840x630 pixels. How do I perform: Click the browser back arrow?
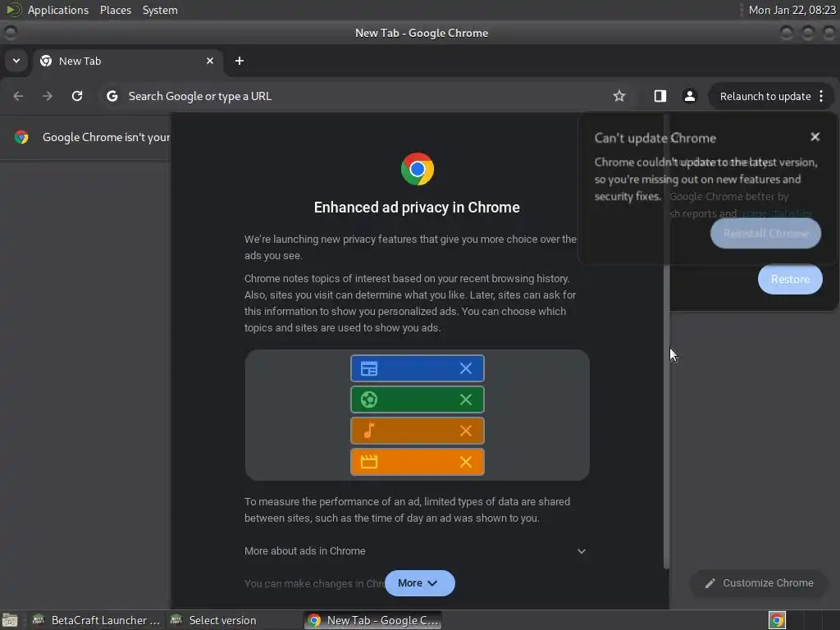[x=18, y=96]
